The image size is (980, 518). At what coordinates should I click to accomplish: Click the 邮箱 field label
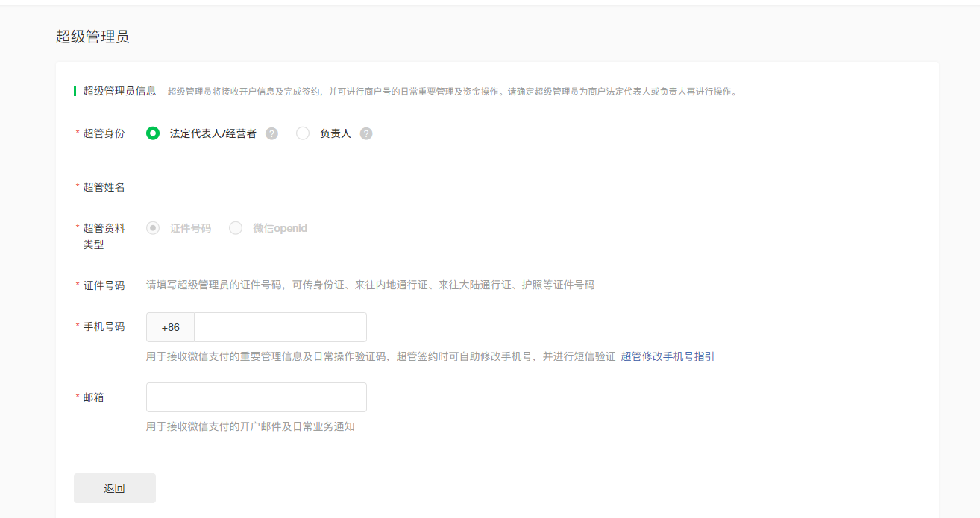tap(93, 397)
